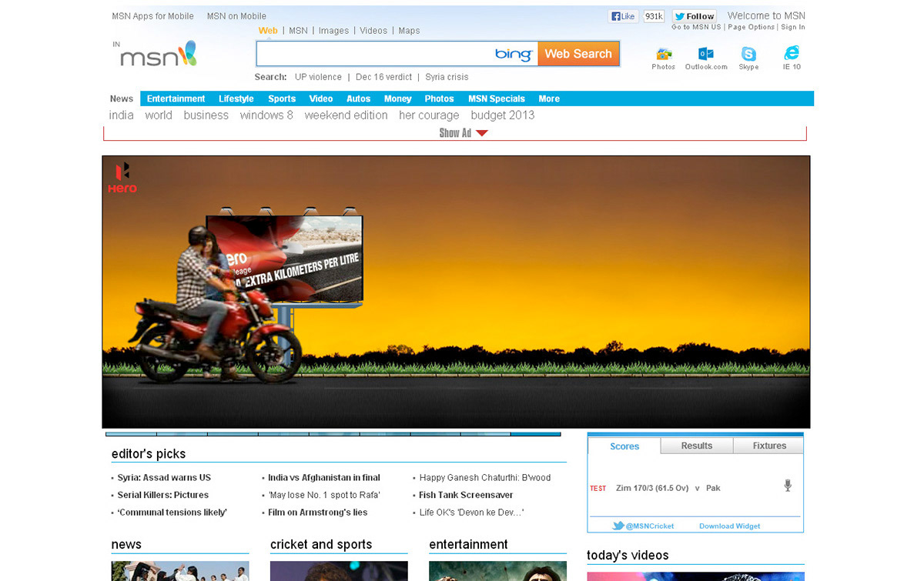This screenshot has width=924, height=581.
Task: Click the Go to MSN US link
Action: pyautogui.click(x=696, y=27)
